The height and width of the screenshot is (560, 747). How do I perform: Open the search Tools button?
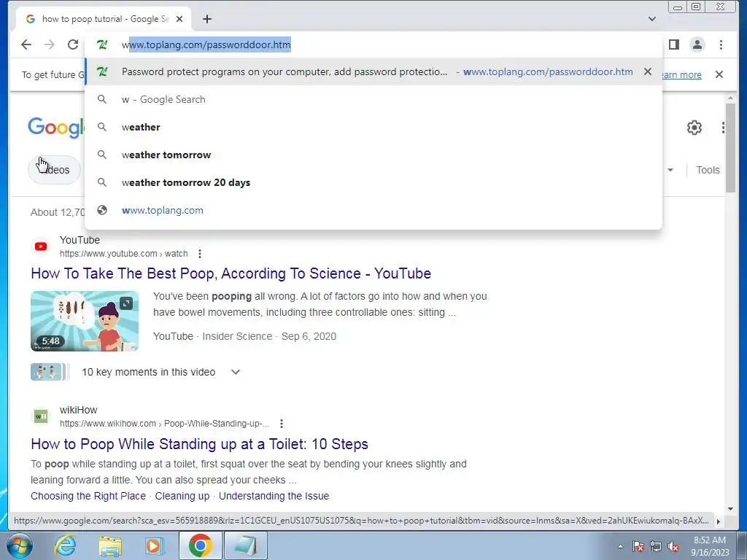point(708,170)
